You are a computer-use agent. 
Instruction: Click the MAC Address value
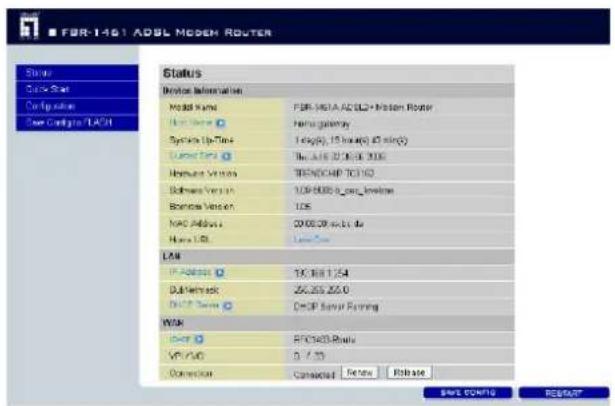pyautogui.click(x=329, y=224)
